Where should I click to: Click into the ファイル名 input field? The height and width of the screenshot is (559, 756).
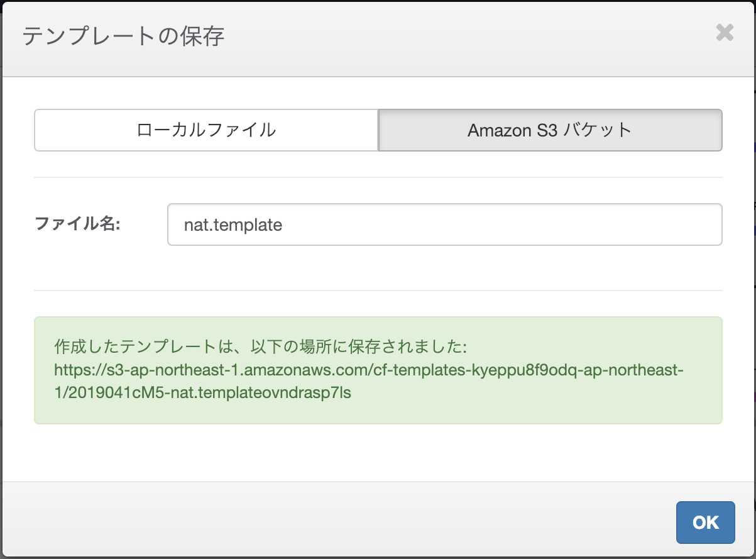pos(444,224)
